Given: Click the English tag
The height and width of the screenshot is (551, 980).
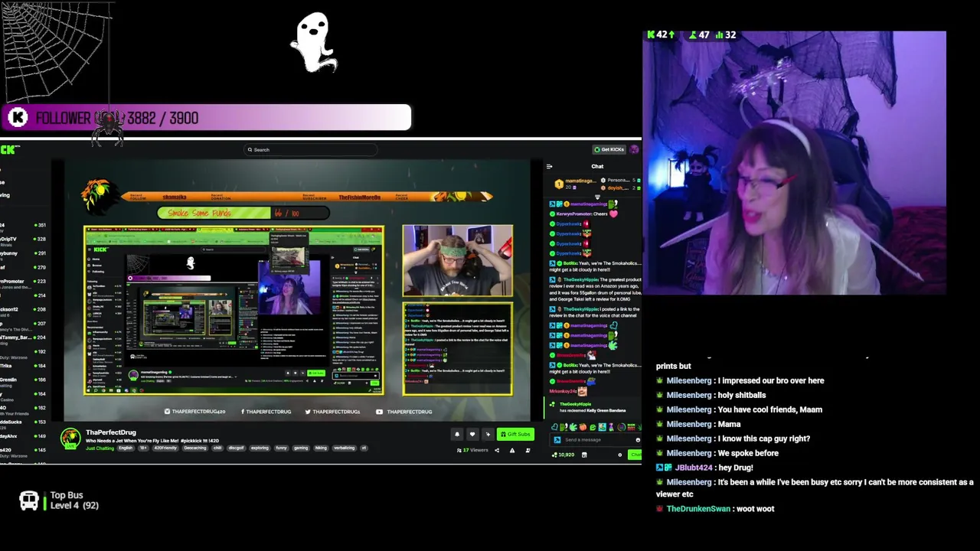Looking at the screenshot, I should click(126, 448).
